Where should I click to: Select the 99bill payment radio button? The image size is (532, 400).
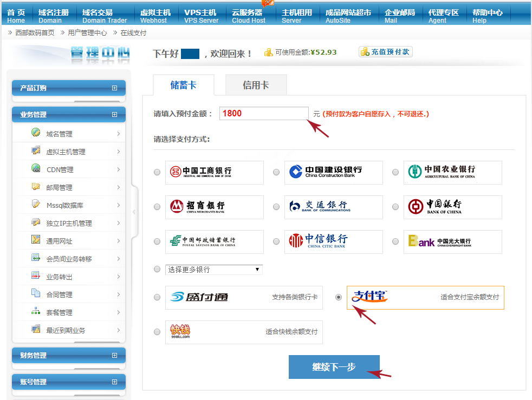tap(157, 332)
